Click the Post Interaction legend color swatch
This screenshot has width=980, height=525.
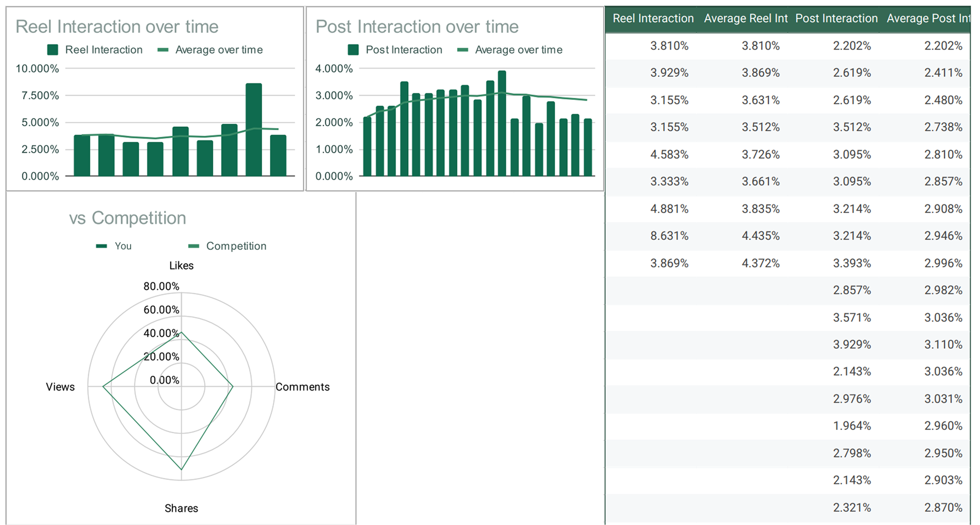point(353,50)
